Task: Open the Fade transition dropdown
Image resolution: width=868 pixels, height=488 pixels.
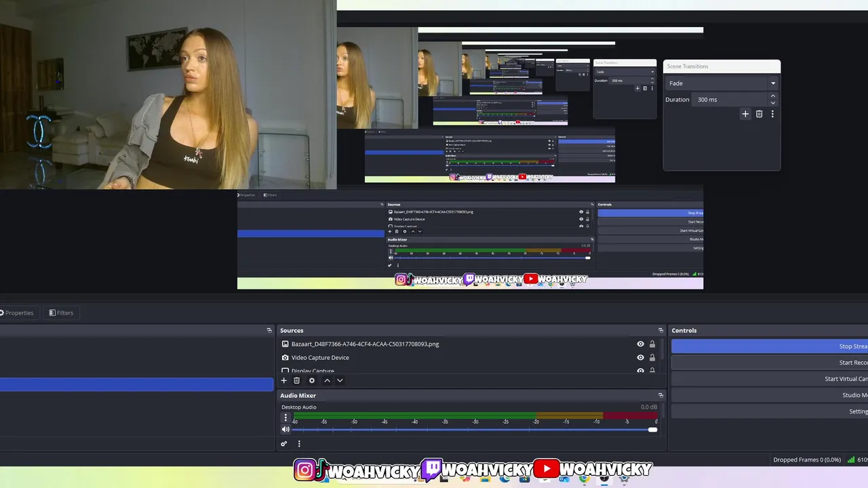Action: [x=722, y=83]
